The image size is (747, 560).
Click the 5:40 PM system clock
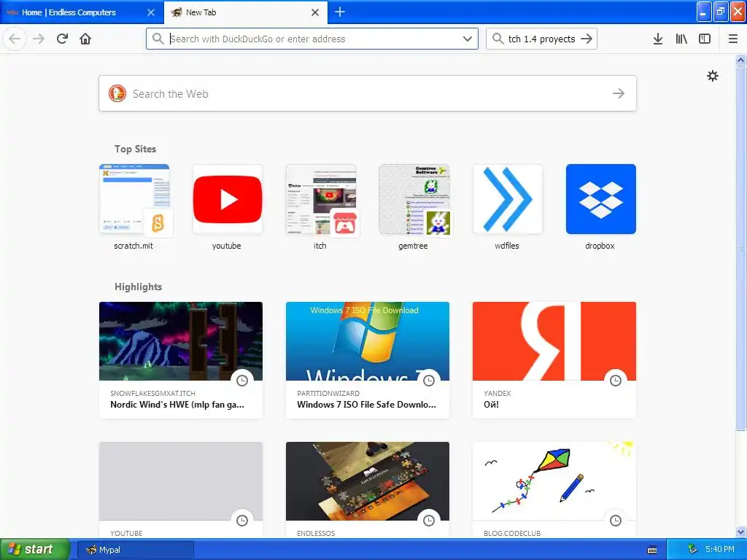pos(720,550)
